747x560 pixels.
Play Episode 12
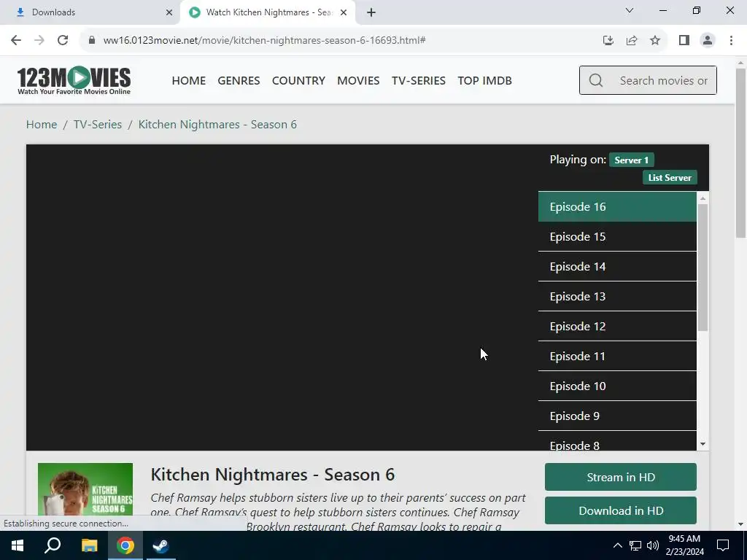pos(617,327)
